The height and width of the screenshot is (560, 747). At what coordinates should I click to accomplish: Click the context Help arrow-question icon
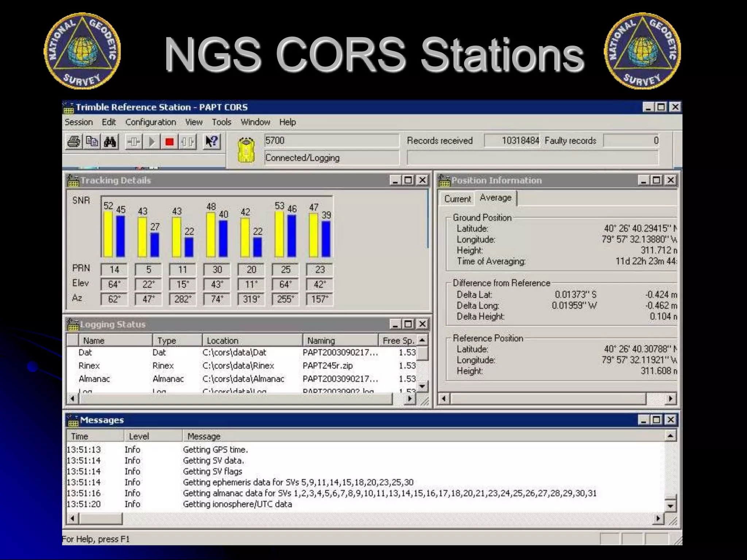click(x=212, y=141)
